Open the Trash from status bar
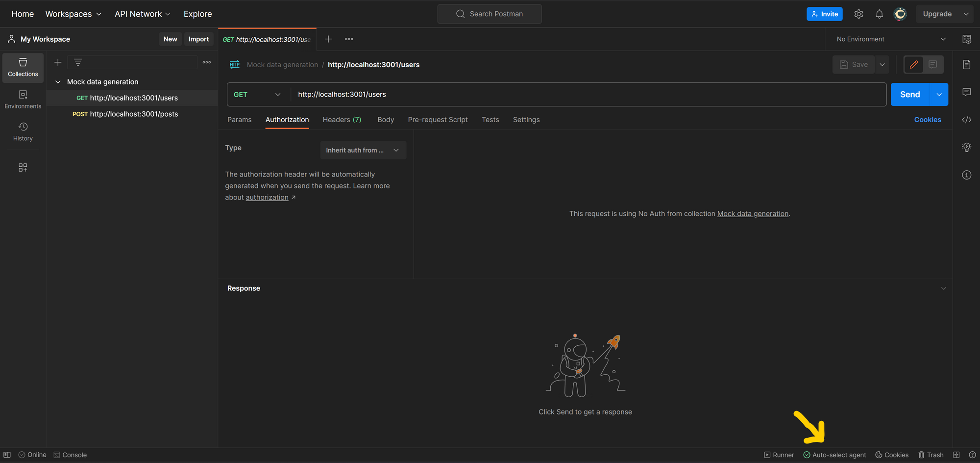Viewport: 980px width, 463px height. tap(931, 455)
